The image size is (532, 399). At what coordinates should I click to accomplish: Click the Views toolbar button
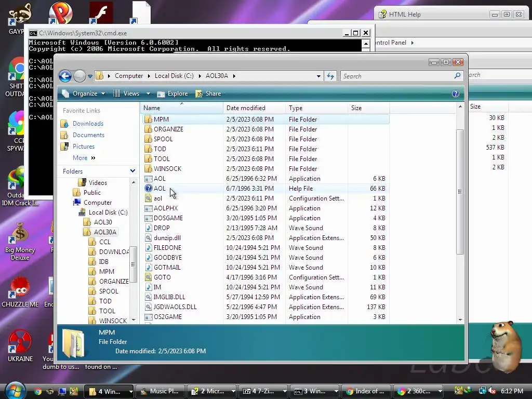tap(127, 94)
